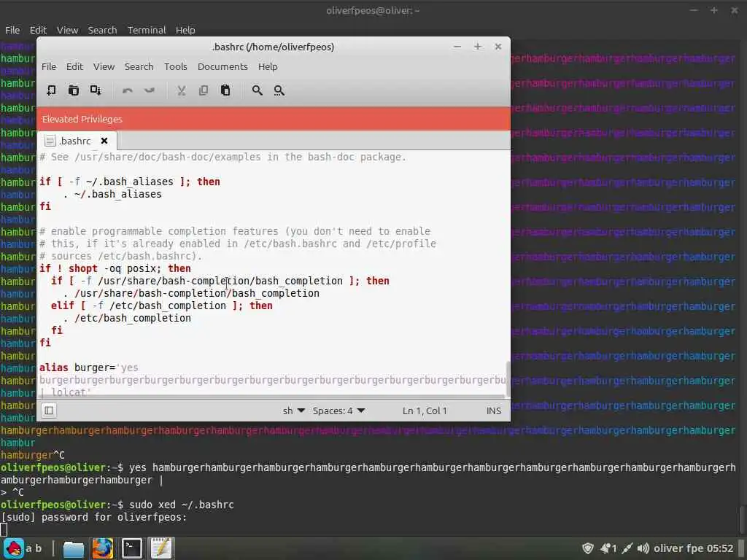Toggle the side pane in status bar

coord(49,411)
